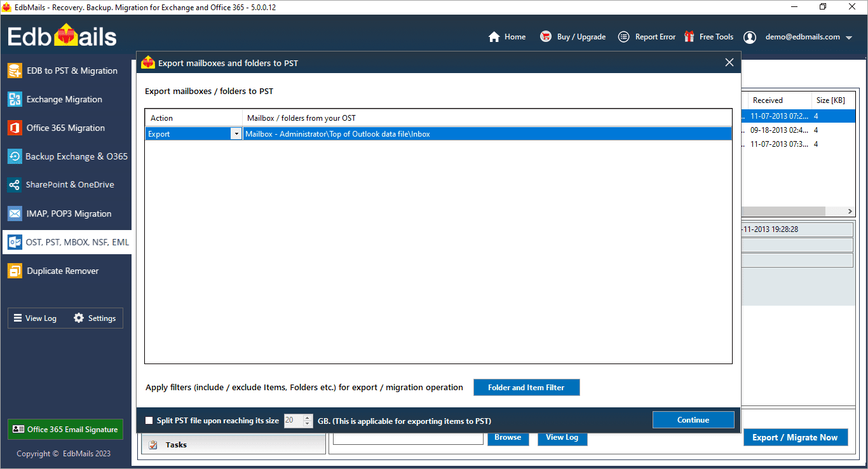
Task: Click Mailbox / folders from your OST header
Action: coord(487,118)
